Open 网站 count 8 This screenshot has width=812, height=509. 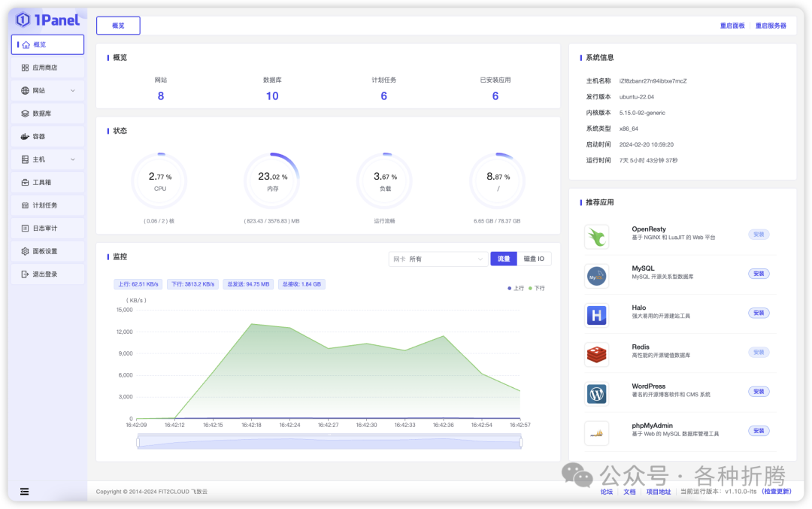tap(161, 96)
